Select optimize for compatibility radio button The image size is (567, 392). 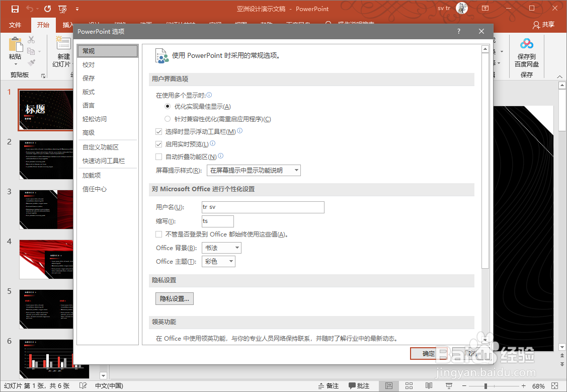click(x=168, y=119)
